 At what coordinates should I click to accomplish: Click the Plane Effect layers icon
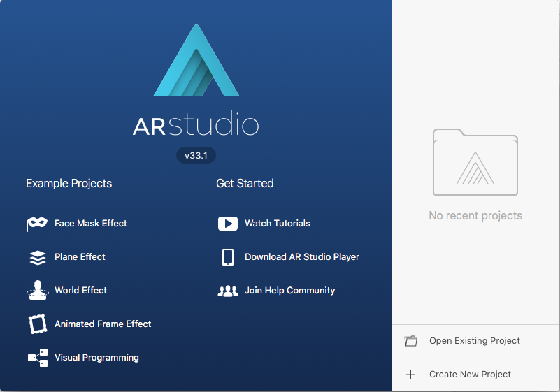tap(38, 257)
